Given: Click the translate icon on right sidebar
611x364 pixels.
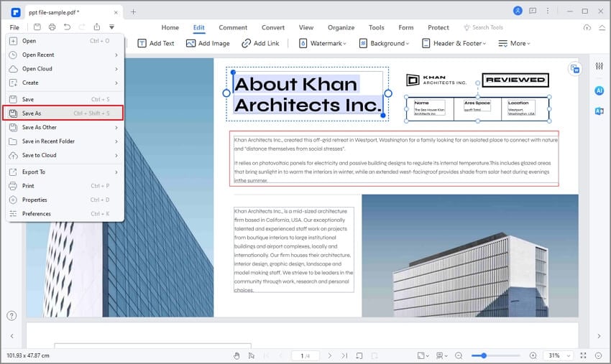Looking at the screenshot, I should [x=599, y=111].
